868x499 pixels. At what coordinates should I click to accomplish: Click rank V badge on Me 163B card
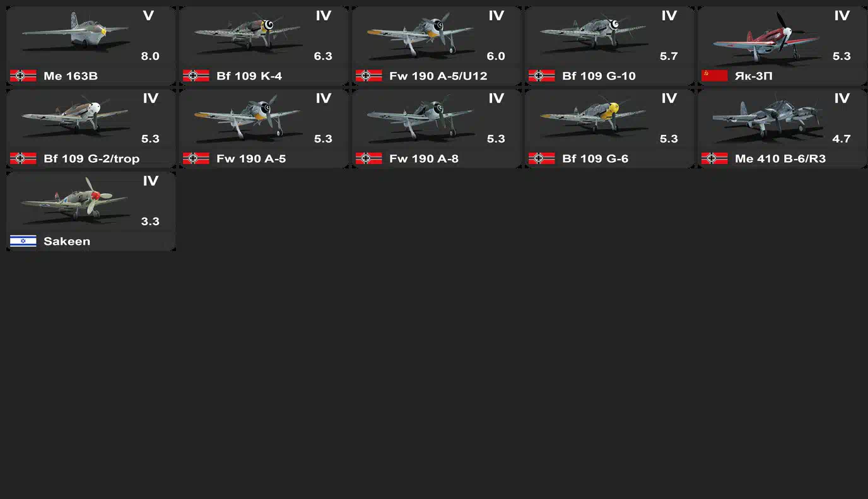coord(149,16)
